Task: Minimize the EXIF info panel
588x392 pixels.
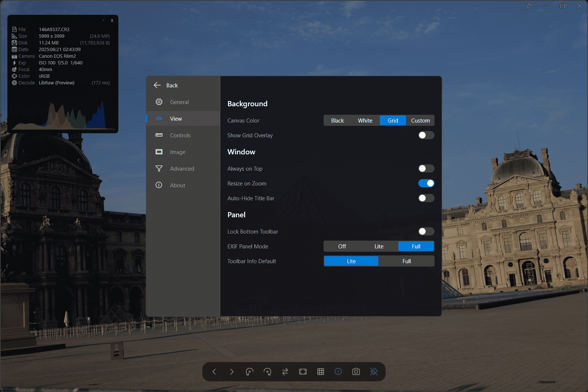Action: click(x=103, y=20)
